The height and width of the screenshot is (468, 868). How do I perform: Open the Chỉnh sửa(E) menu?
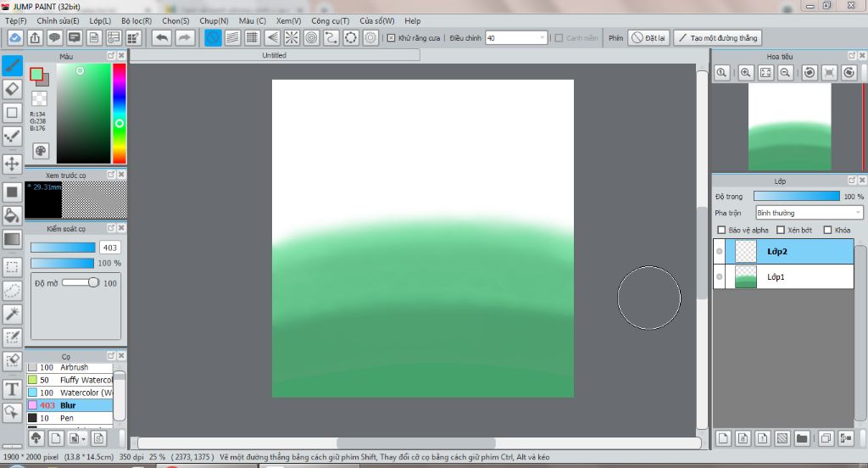coord(58,20)
